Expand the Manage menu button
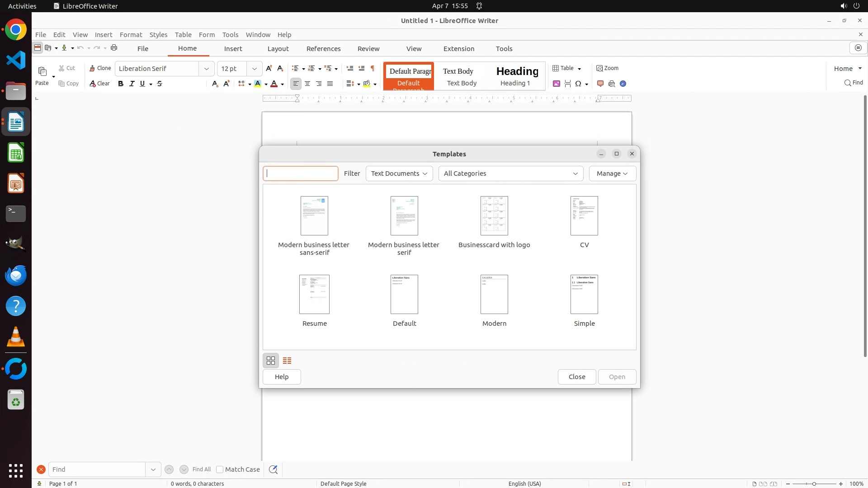The width and height of the screenshot is (868, 488). (612, 174)
